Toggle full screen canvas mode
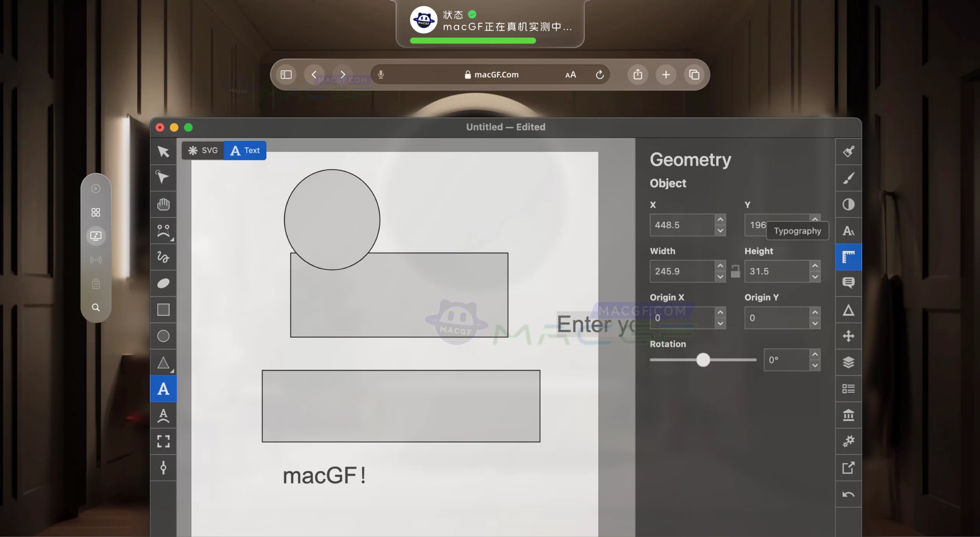 163,442
